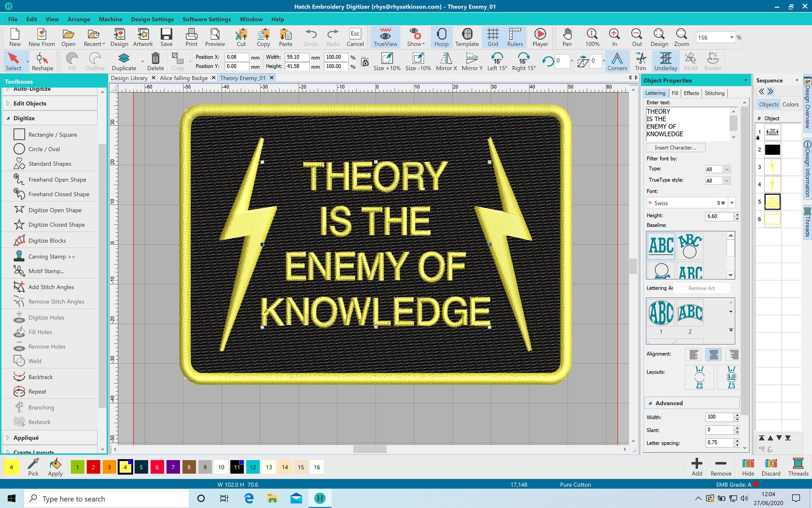Click the Backtrack tool
The height and width of the screenshot is (508, 812).
point(40,377)
